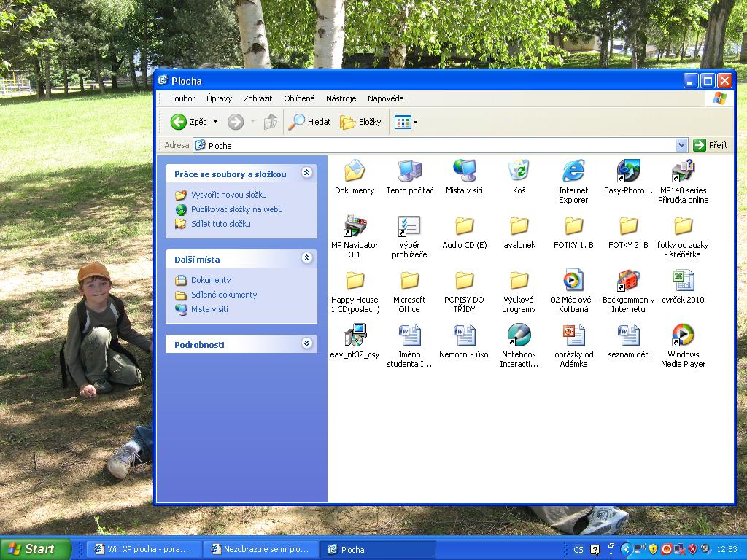Click Vytvořit novou složku link

click(x=228, y=195)
